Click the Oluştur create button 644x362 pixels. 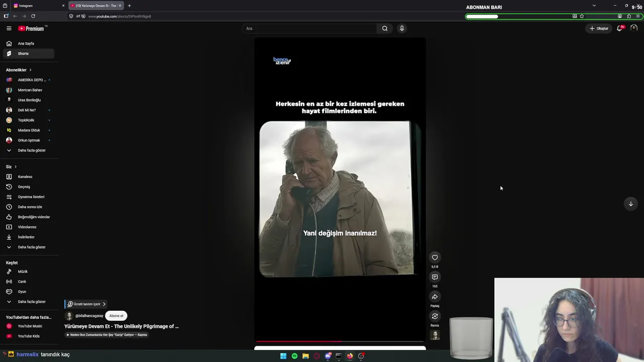click(599, 29)
